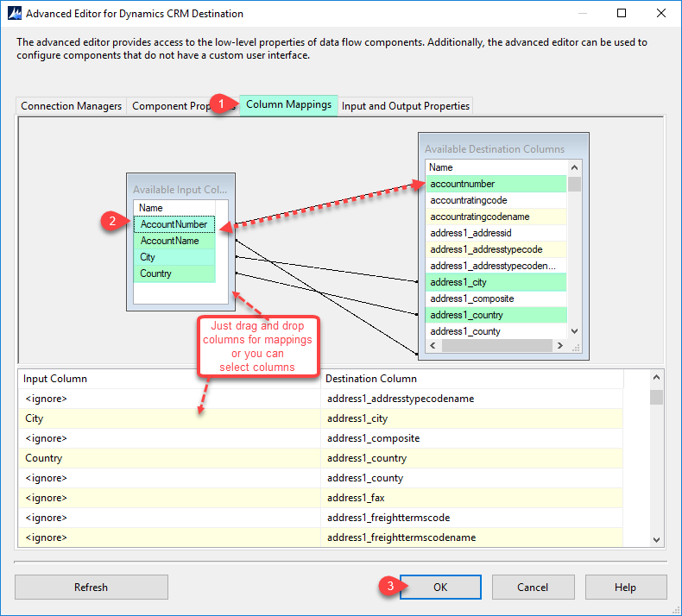Click the Destination Column header

click(472, 379)
